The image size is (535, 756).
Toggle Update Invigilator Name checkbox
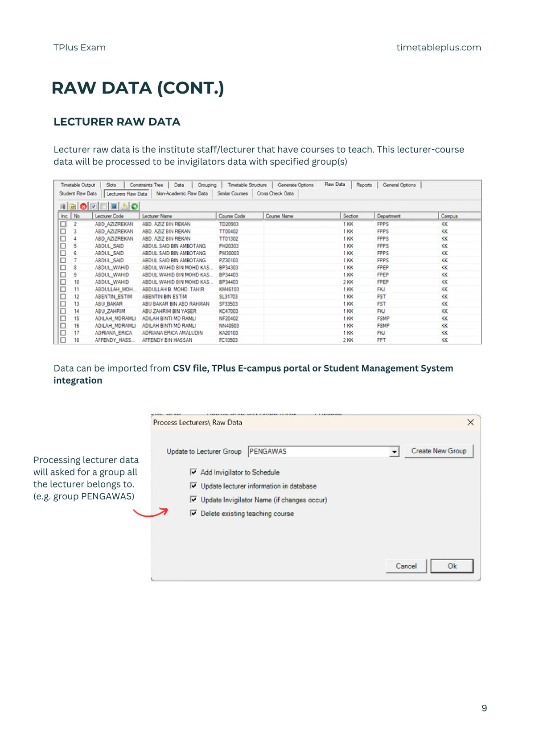pos(193,499)
